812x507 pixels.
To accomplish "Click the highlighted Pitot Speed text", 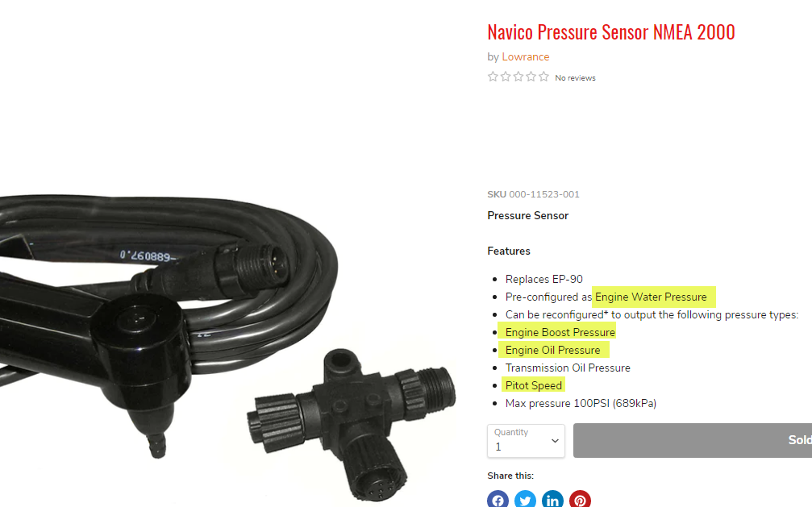I will tap(533, 385).
